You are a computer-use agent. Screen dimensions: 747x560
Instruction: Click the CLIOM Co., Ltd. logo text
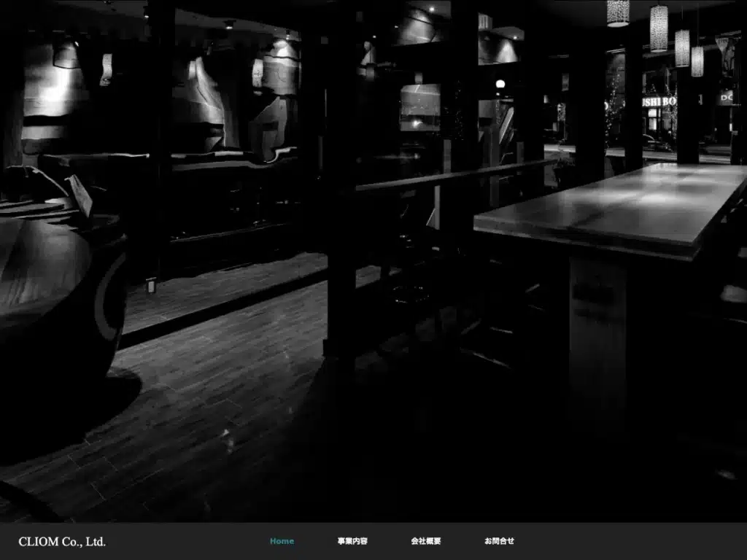pyautogui.click(x=63, y=542)
